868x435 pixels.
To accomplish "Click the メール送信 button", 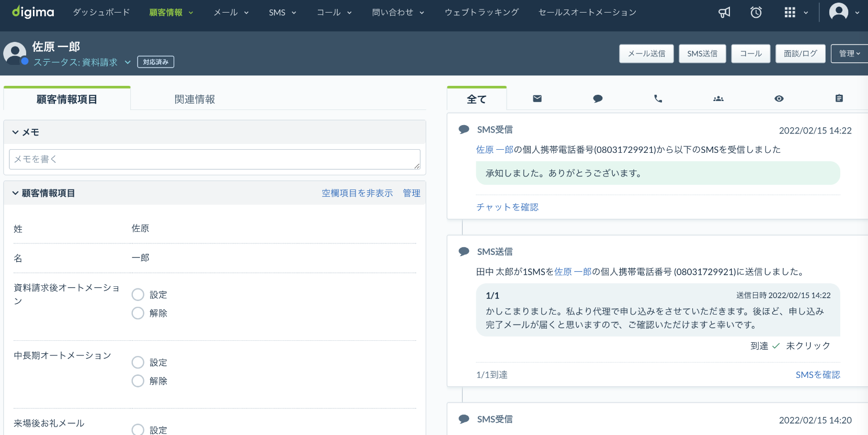I will tap(646, 53).
